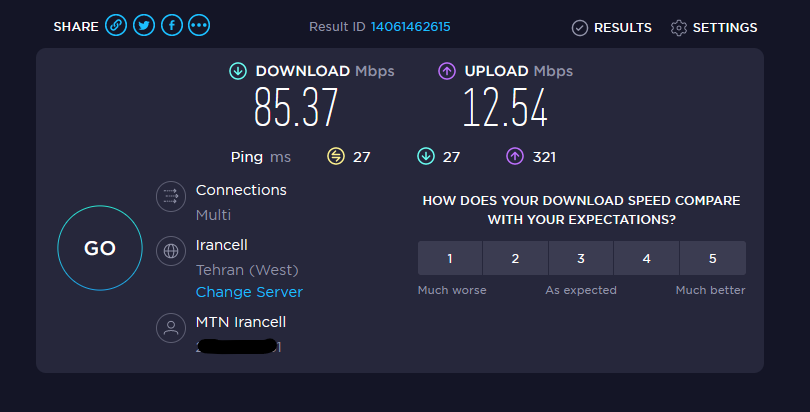Click the Change Server link
The width and height of the screenshot is (810, 412).
click(249, 292)
